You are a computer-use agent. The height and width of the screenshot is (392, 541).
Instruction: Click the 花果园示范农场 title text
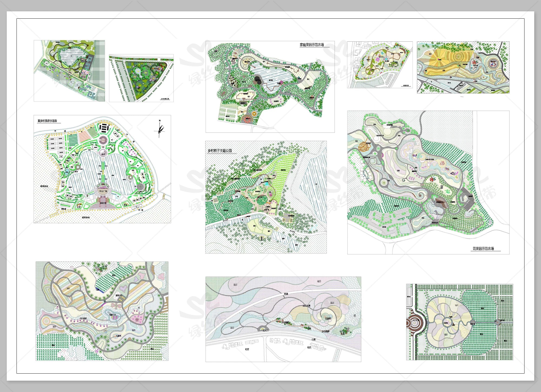pyautogui.click(x=483, y=248)
